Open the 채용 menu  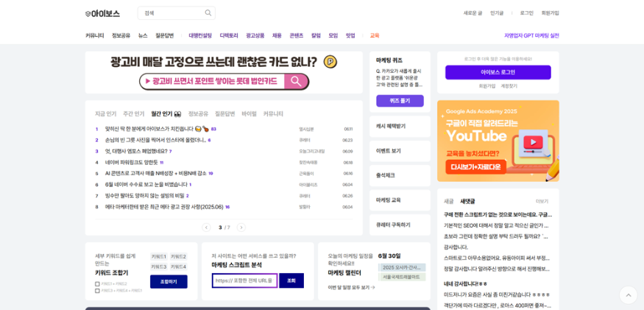click(x=277, y=35)
